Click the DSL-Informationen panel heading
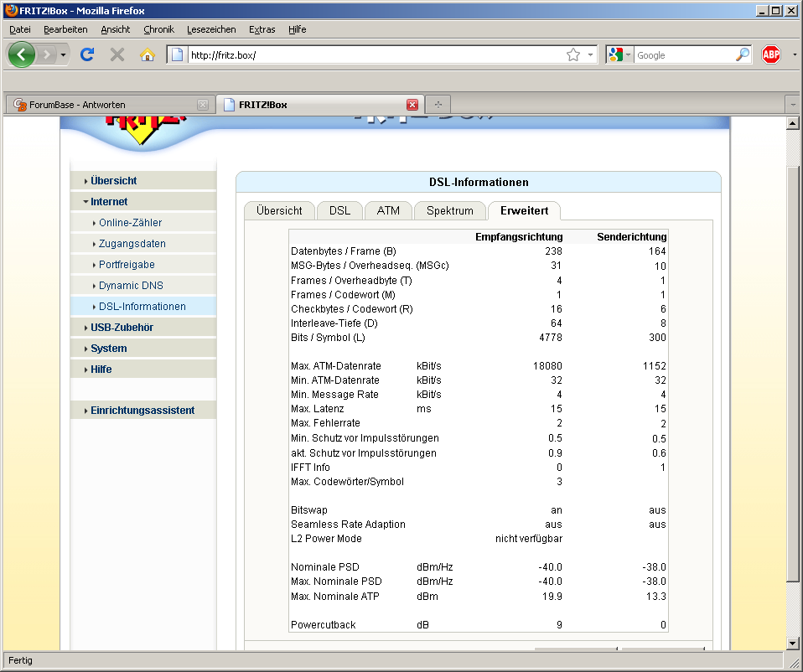The width and height of the screenshot is (803, 672). pos(479,182)
